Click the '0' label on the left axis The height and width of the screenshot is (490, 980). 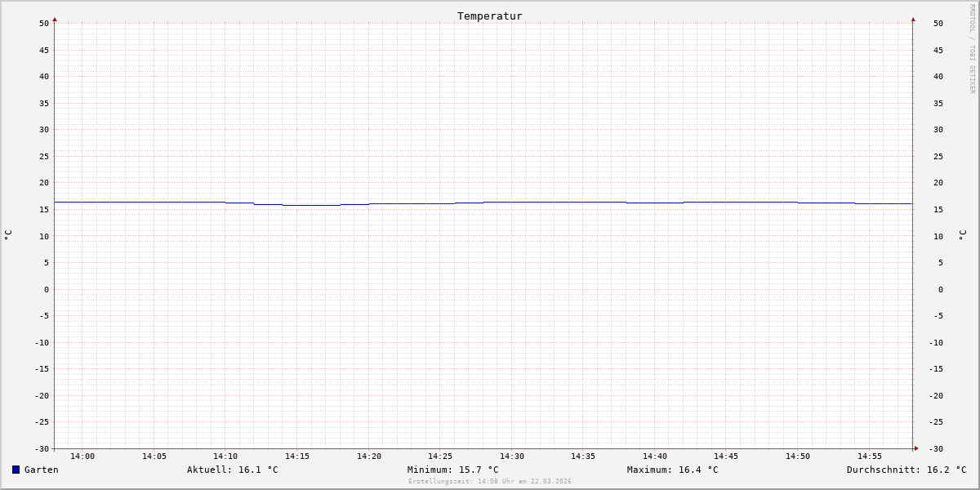47,290
